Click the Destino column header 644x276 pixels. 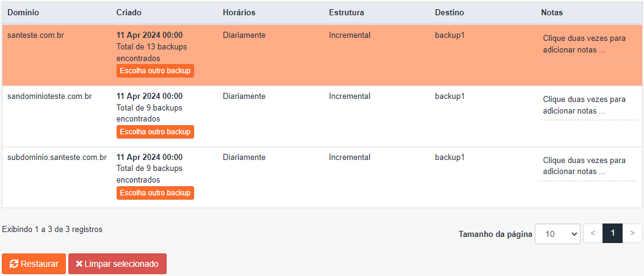tap(449, 13)
